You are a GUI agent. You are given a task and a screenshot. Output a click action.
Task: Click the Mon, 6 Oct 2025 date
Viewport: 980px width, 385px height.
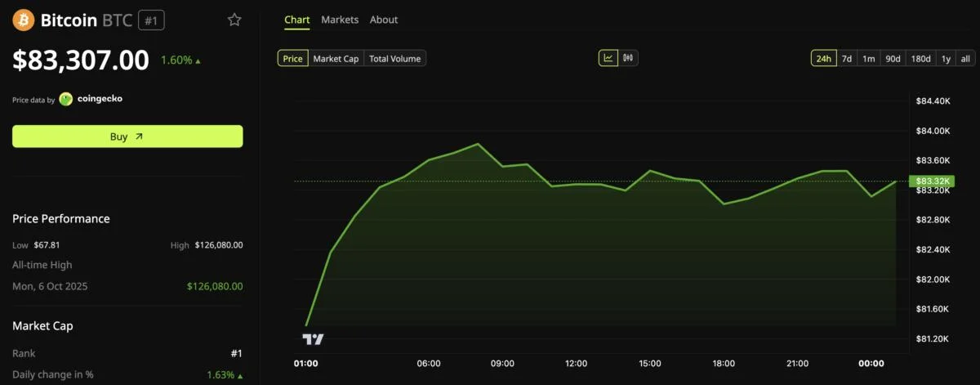click(50, 287)
